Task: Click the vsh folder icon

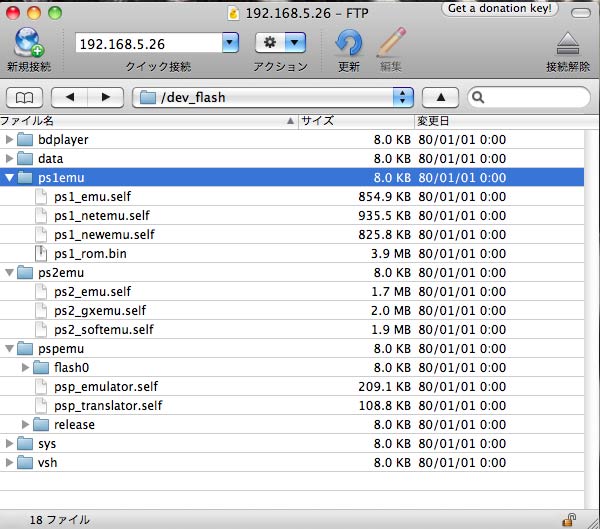Action: (x=25, y=462)
